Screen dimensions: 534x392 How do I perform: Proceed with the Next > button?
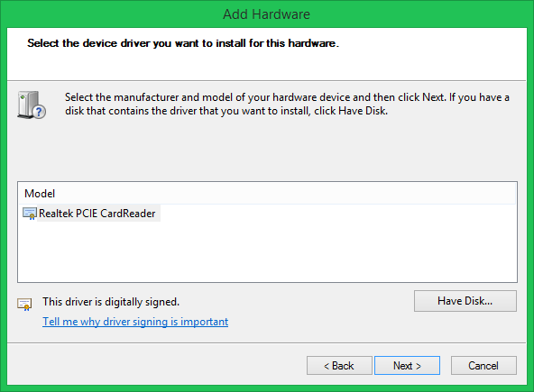(408, 366)
